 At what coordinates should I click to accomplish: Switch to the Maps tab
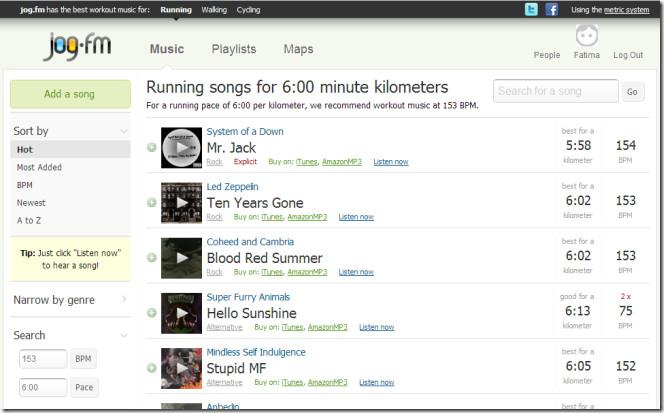298,49
